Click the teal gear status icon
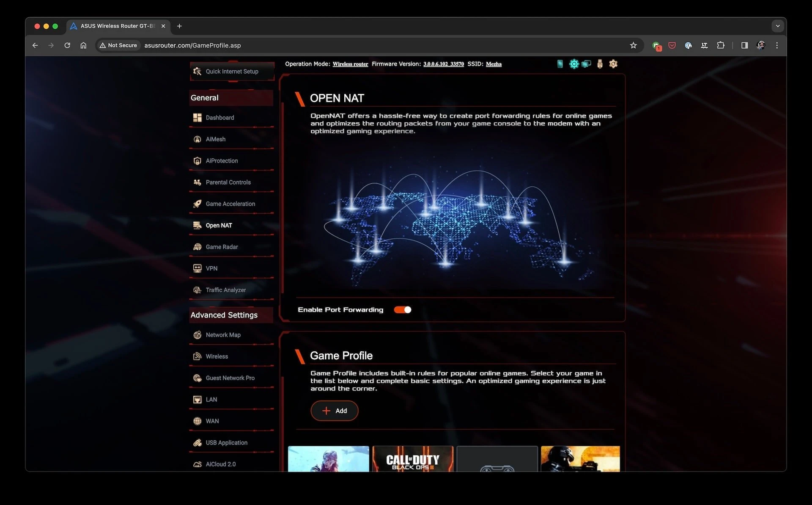The width and height of the screenshot is (812, 505). pyautogui.click(x=573, y=64)
